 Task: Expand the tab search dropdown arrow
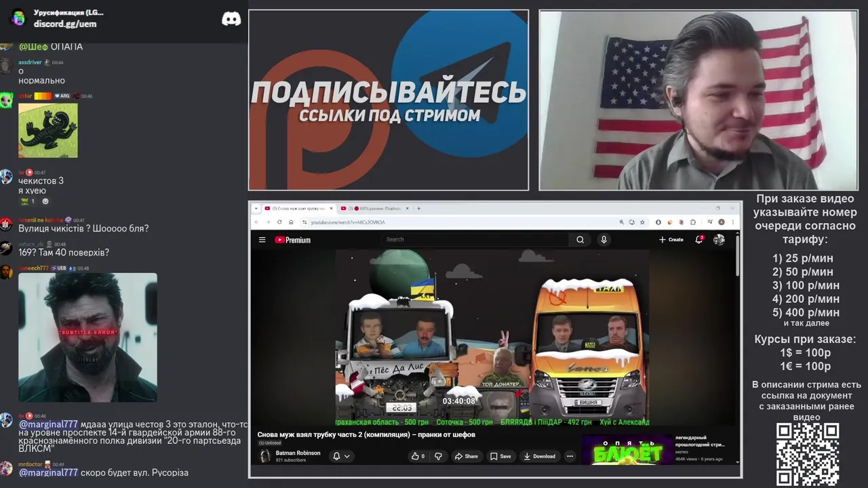pyautogui.click(x=257, y=208)
